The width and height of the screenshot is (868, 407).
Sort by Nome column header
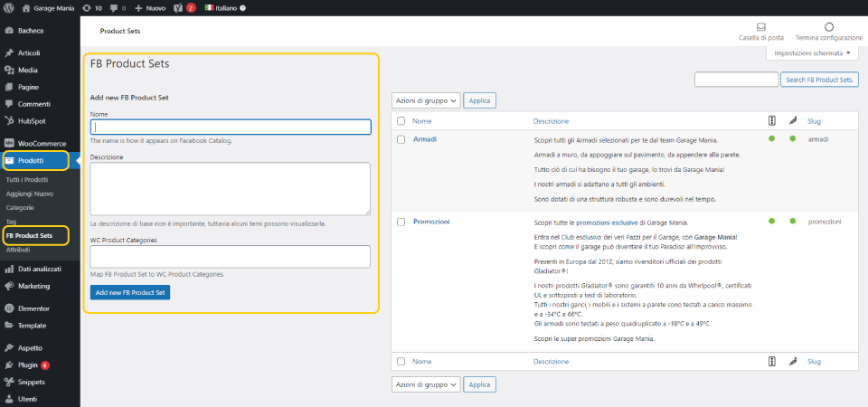(422, 120)
